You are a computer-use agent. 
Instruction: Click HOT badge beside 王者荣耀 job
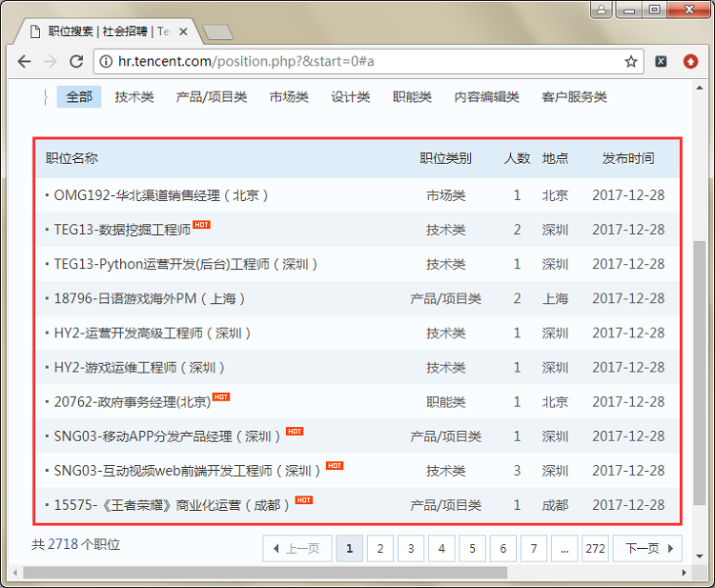tap(304, 500)
